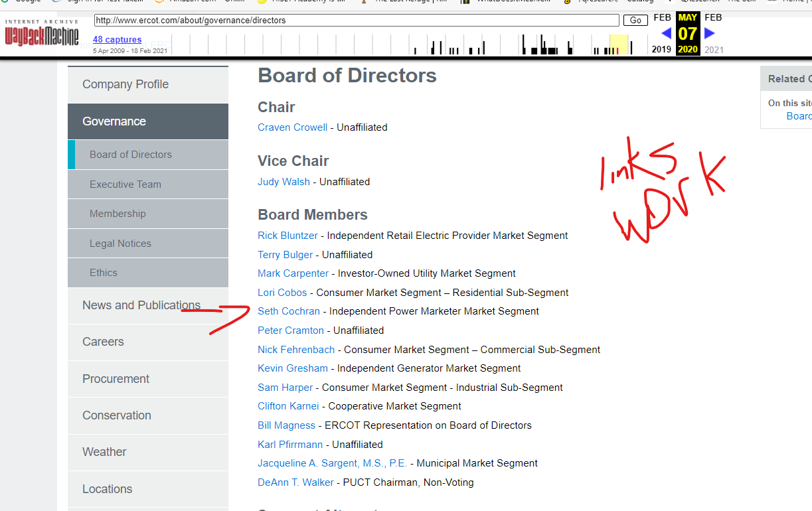Click 'Independent Power Marketer Market Segment' text

click(434, 311)
